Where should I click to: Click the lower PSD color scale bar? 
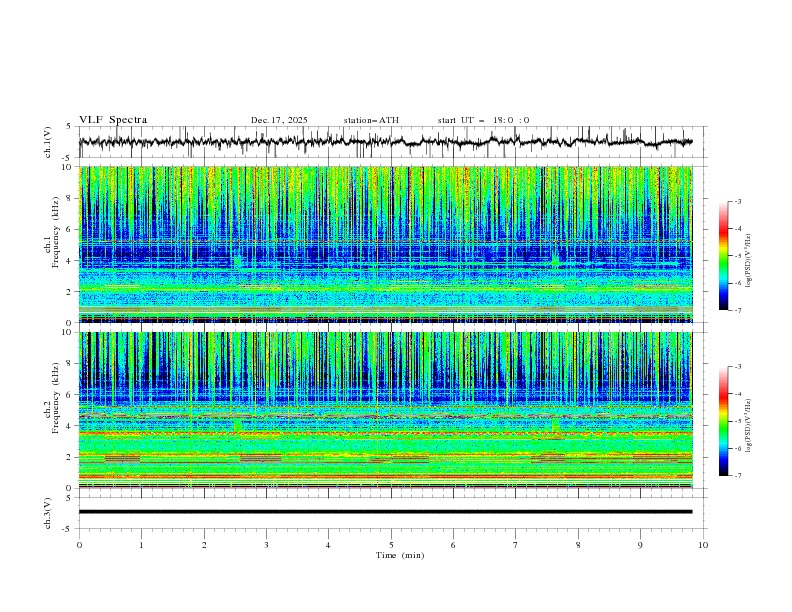click(723, 421)
